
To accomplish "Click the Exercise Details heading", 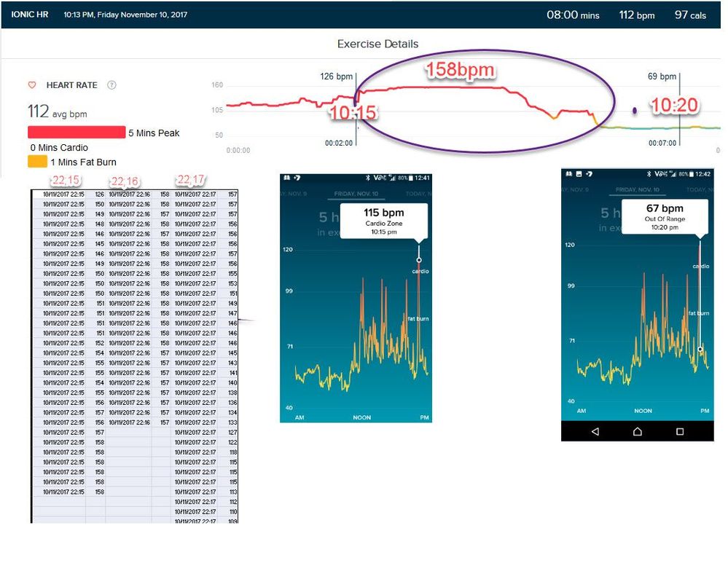I will (x=377, y=44).
